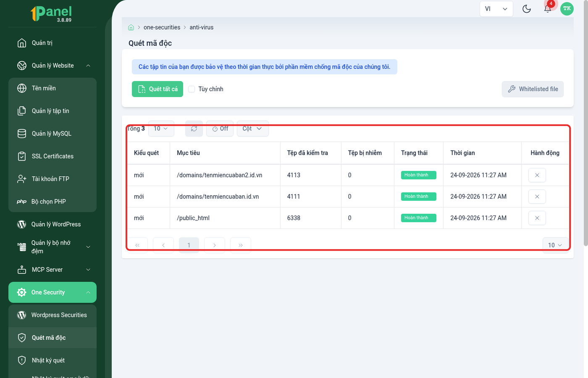This screenshot has width=588, height=378.
Task: Open the TK user avatar menu
Action: pyautogui.click(x=567, y=8)
